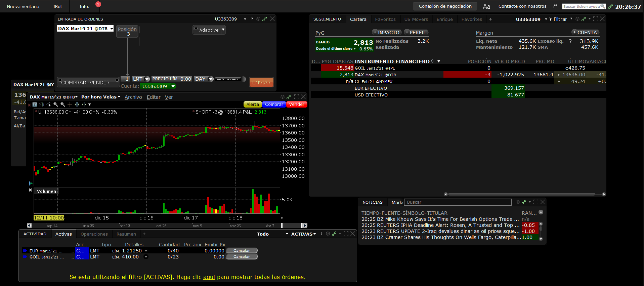The image size is (644, 286).
Task: Open the Resumen tab in Actividad
Action: tap(126, 234)
